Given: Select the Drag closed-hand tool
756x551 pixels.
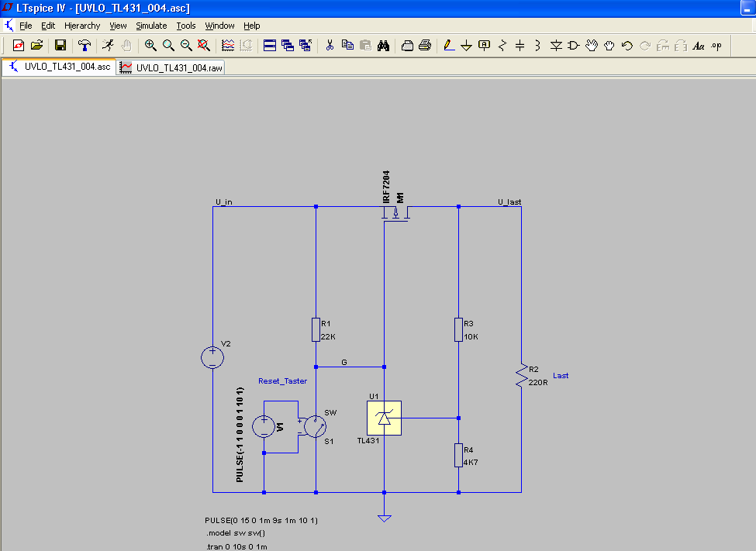Looking at the screenshot, I should 609,45.
